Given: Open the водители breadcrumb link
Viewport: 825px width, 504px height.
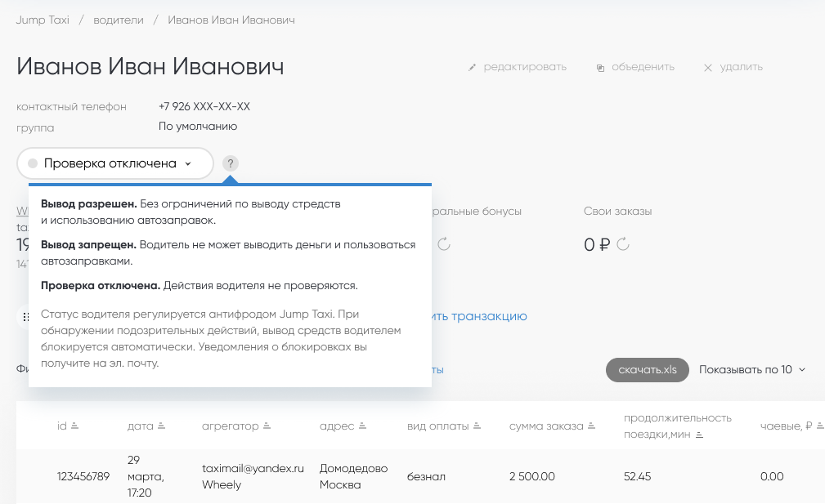Looking at the screenshot, I should [118, 20].
